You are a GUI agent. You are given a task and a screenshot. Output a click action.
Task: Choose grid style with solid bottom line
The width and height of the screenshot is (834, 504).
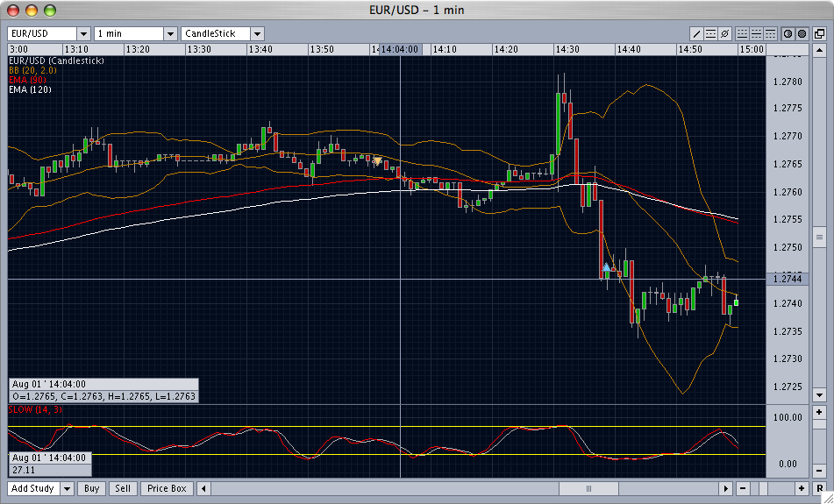[x=742, y=34]
